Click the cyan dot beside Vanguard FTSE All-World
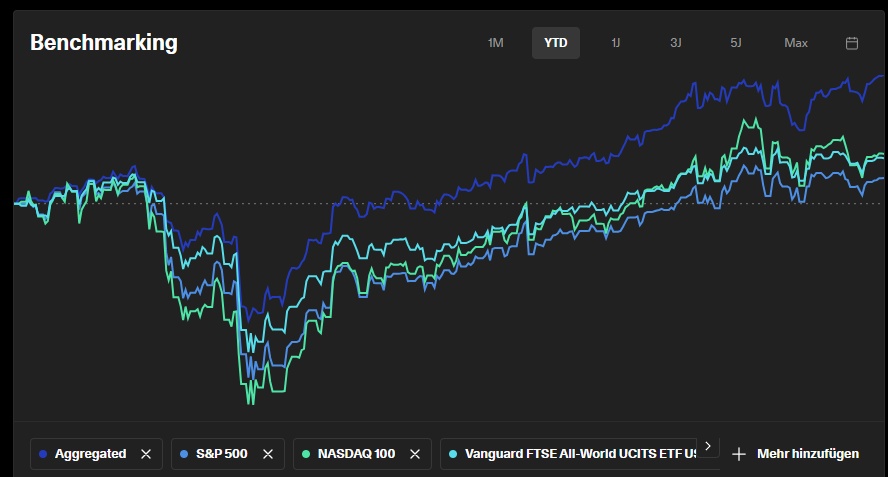This screenshot has width=888, height=477. [x=453, y=454]
